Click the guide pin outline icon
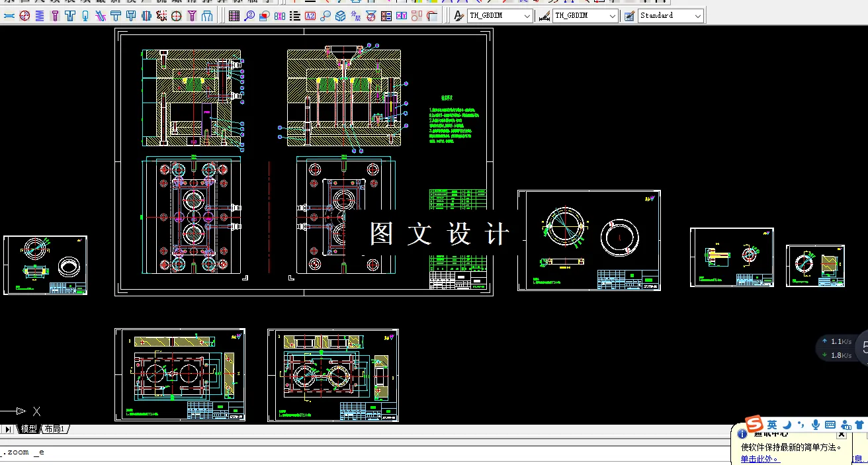Screen dimensions: 868x465 click(x=85, y=15)
